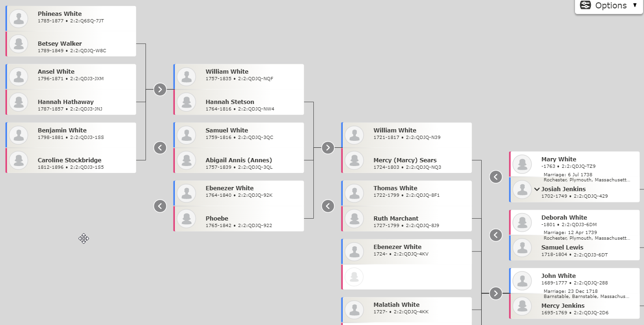Image resolution: width=644 pixels, height=325 pixels.
Task: Click Caroline Stockbridge's avatar icon
Action: (x=19, y=160)
